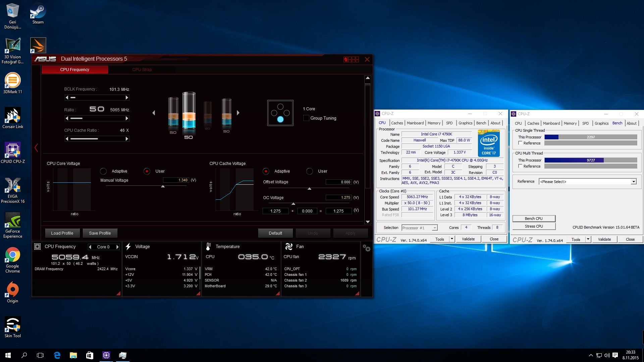Open CPUID CPU-Z desktop shortcut
This screenshot has width=644, height=362.
(x=13, y=153)
